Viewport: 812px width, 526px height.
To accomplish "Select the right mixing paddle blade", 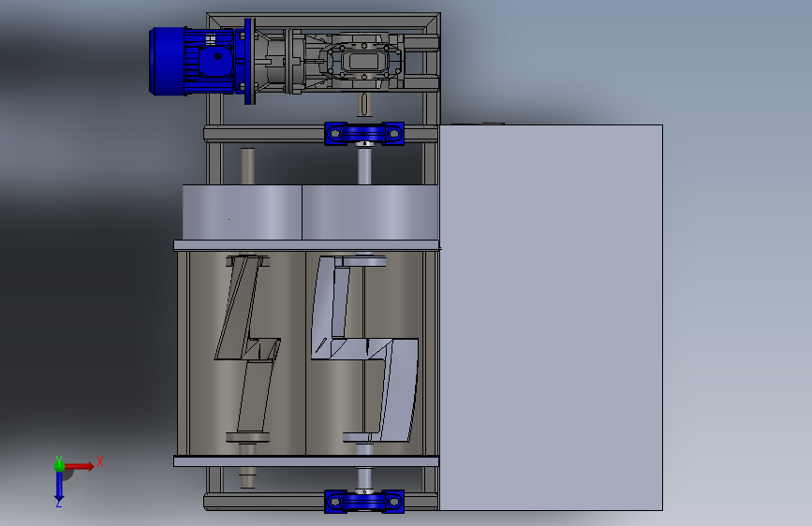I will coord(365,348).
